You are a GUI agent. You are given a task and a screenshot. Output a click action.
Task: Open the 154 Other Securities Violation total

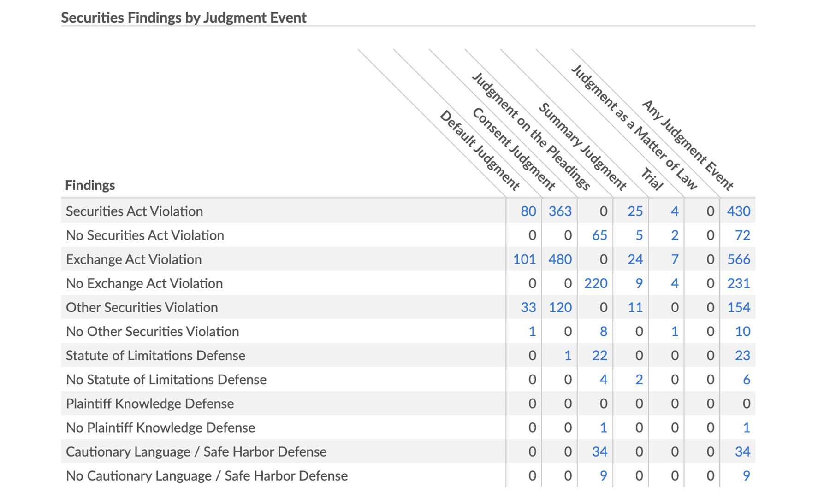[739, 307]
